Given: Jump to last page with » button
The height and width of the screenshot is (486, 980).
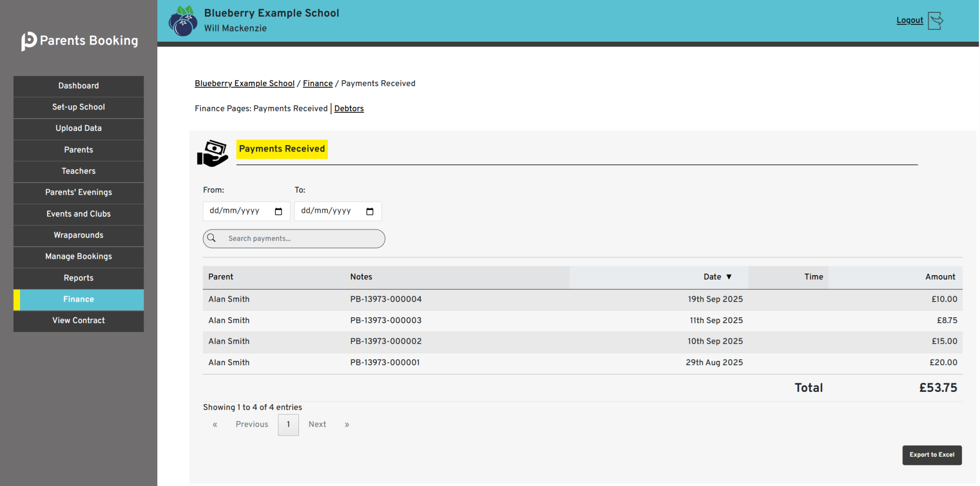Looking at the screenshot, I should click(x=347, y=425).
